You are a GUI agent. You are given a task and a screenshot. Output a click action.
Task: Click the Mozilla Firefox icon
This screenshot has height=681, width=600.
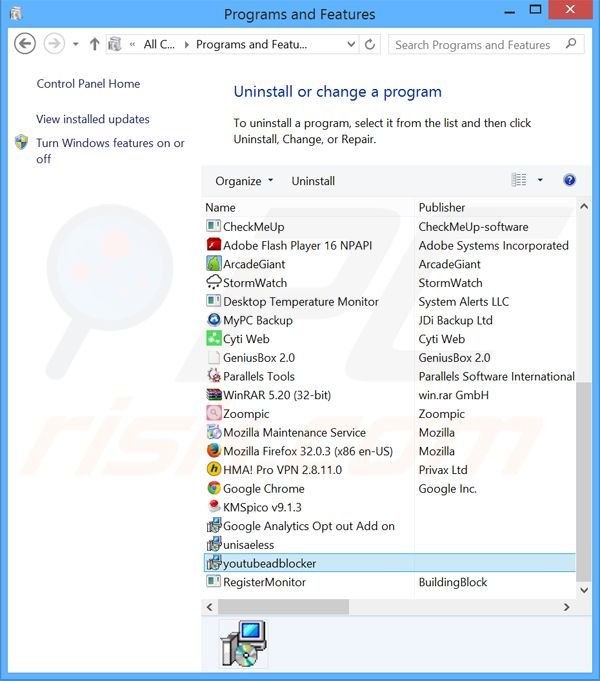point(213,450)
